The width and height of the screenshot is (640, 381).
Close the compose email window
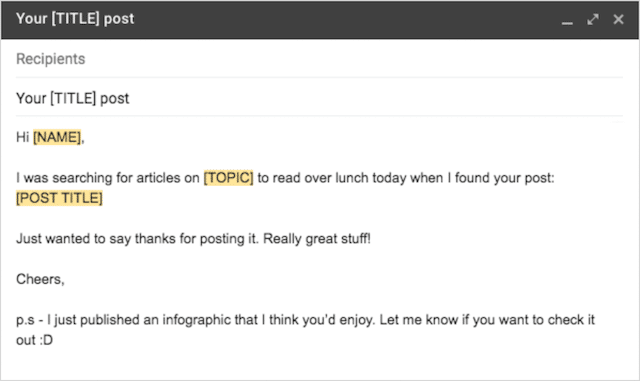tap(618, 19)
